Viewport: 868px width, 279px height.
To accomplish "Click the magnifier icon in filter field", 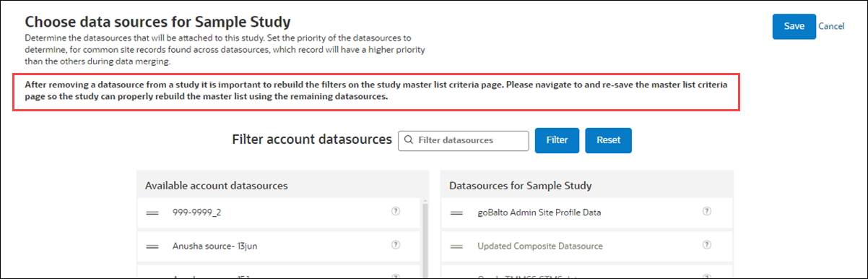I will coord(409,140).
